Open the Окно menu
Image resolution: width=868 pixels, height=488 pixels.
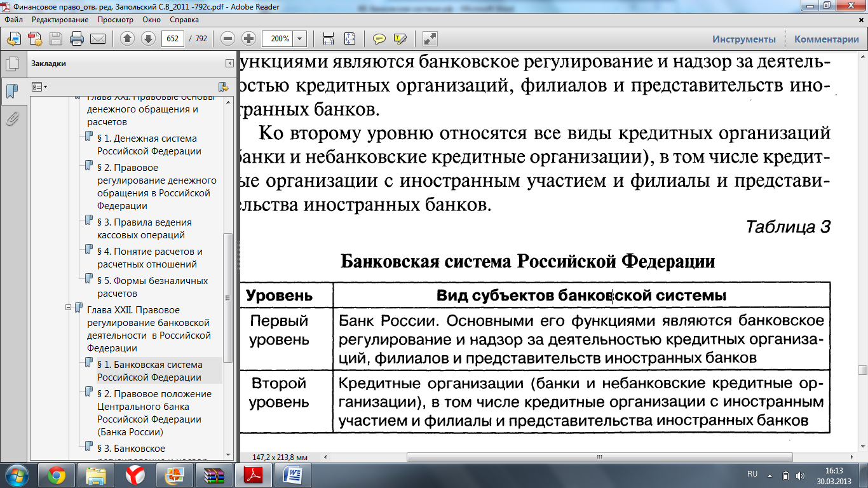pos(151,20)
